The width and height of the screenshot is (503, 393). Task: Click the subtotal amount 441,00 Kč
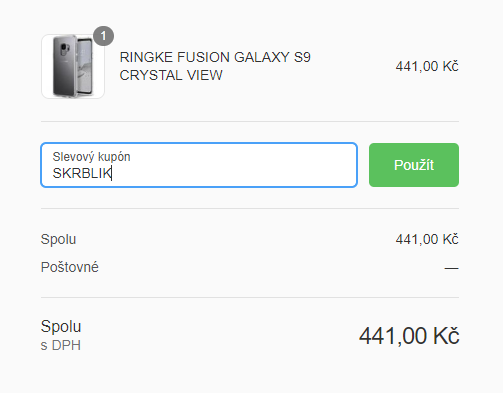(427, 239)
